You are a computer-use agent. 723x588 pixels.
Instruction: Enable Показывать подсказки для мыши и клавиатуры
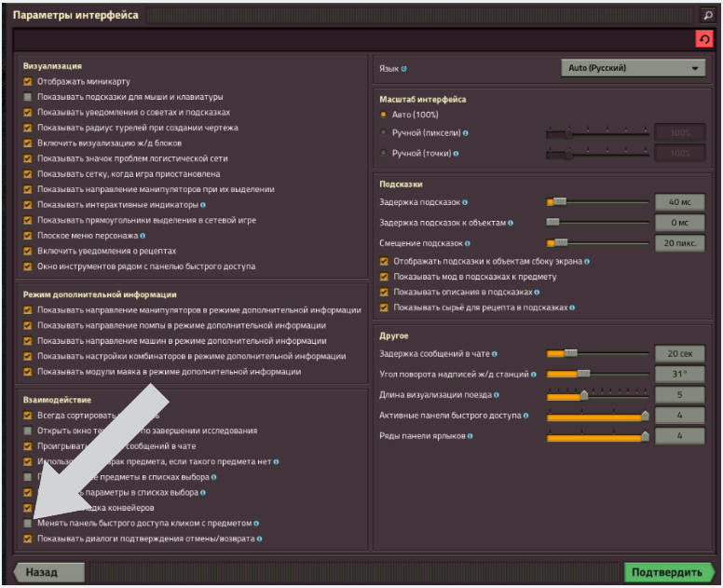[x=28, y=97]
